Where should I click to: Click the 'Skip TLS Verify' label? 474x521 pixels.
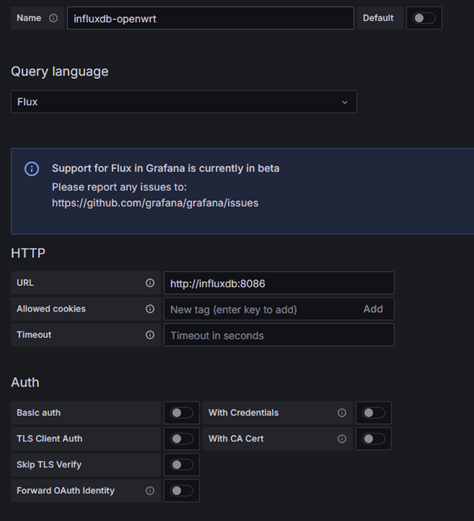click(x=49, y=465)
